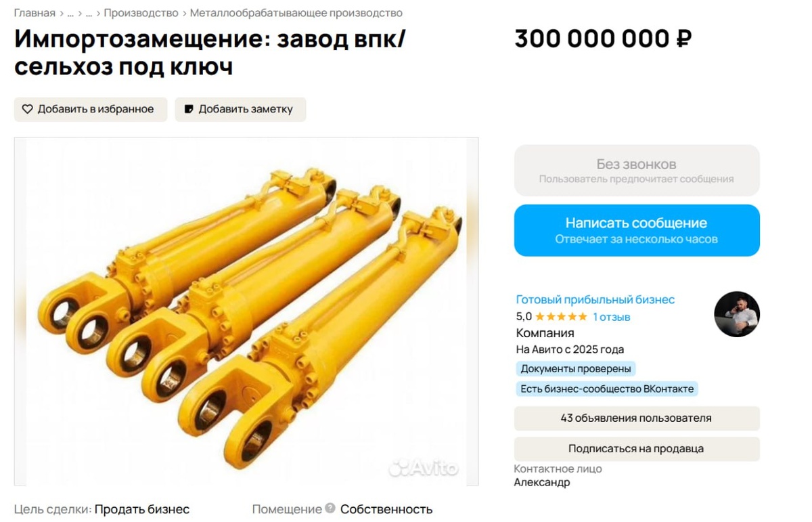The width and height of the screenshot is (812, 522).
Task: Open the seller's round avatar photo
Action: click(x=737, y=314)
